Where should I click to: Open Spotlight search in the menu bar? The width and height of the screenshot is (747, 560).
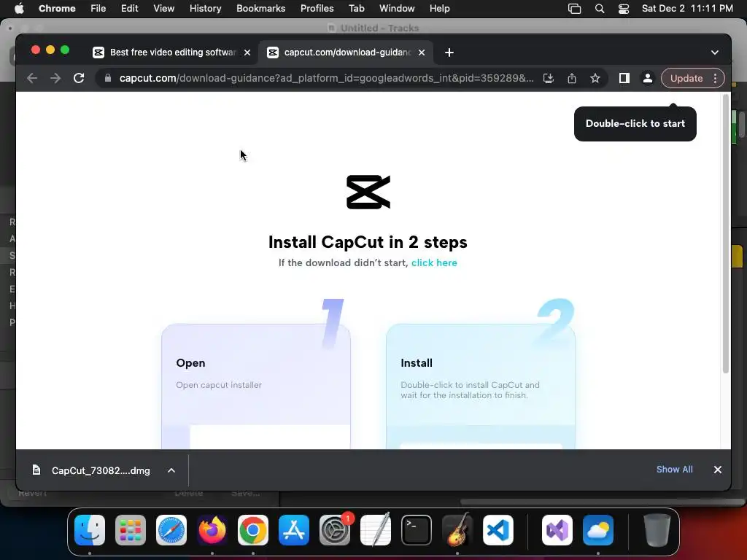pyautogui.click(x=600, y=9)
